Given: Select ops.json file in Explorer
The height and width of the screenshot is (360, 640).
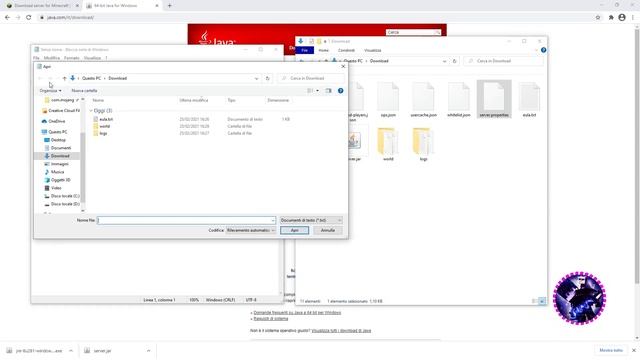Looking at the screenshot, I should (388, 100).
